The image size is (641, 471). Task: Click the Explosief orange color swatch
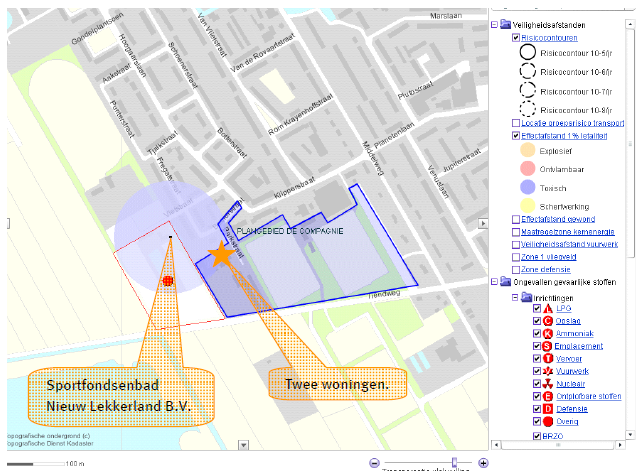(527, 150)
